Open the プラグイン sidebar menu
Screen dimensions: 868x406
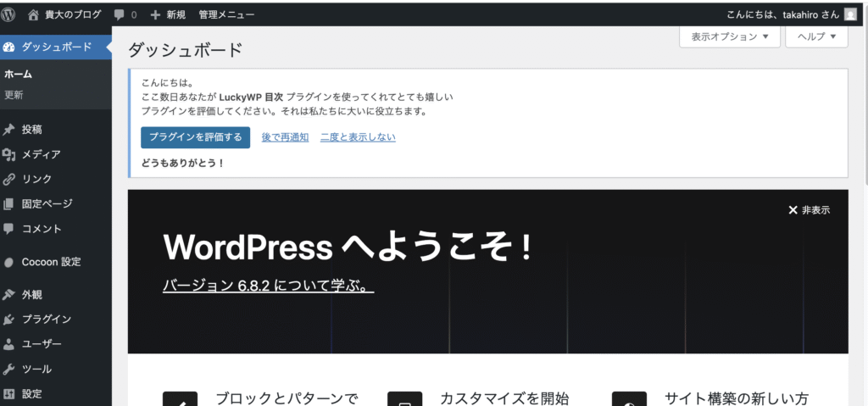(56, 320)
